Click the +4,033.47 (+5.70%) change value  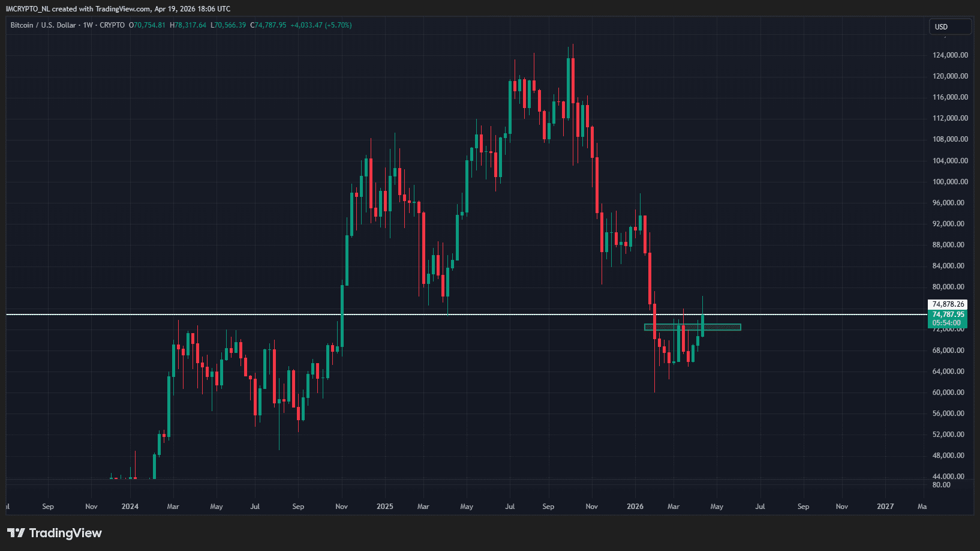[321, 25]
